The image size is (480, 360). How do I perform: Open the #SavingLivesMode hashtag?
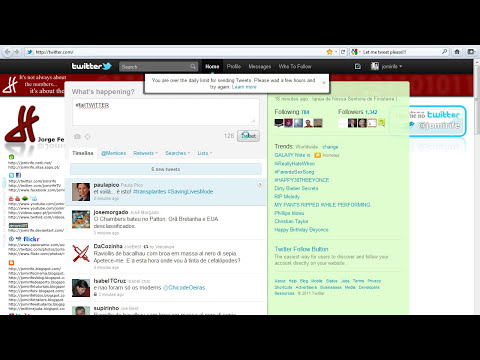190,192
